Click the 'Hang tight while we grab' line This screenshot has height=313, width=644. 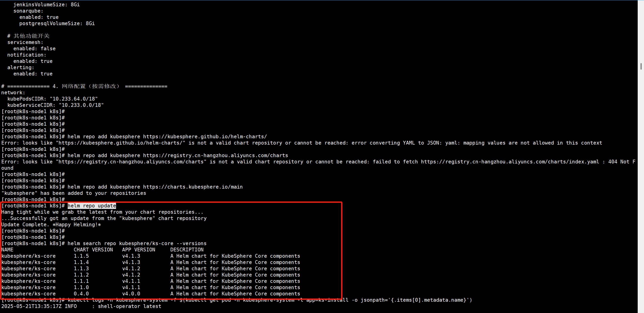click(102, 212)
